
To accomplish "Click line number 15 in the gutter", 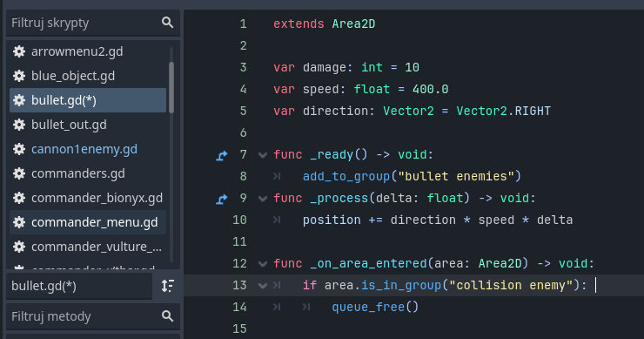I will pos(240,329).
